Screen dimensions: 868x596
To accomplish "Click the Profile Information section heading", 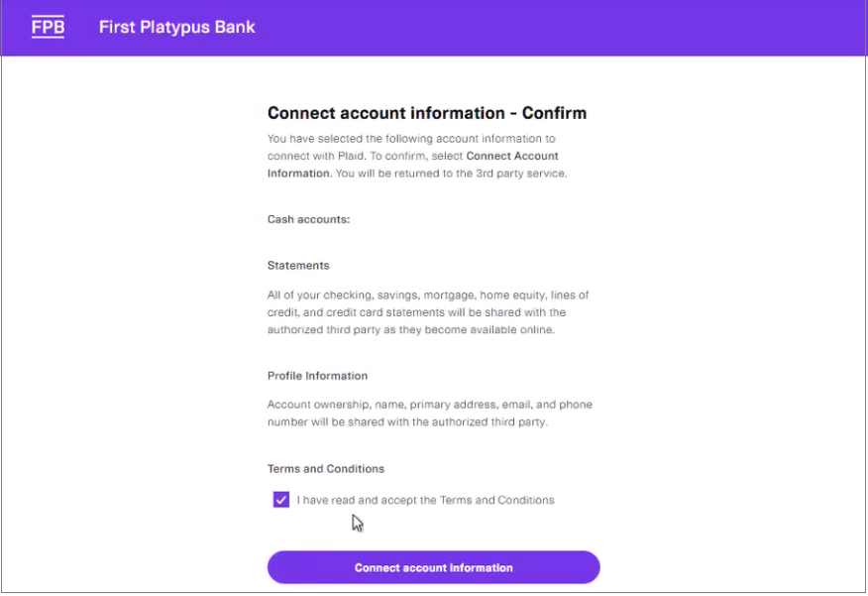I will [x=317, y=376].
